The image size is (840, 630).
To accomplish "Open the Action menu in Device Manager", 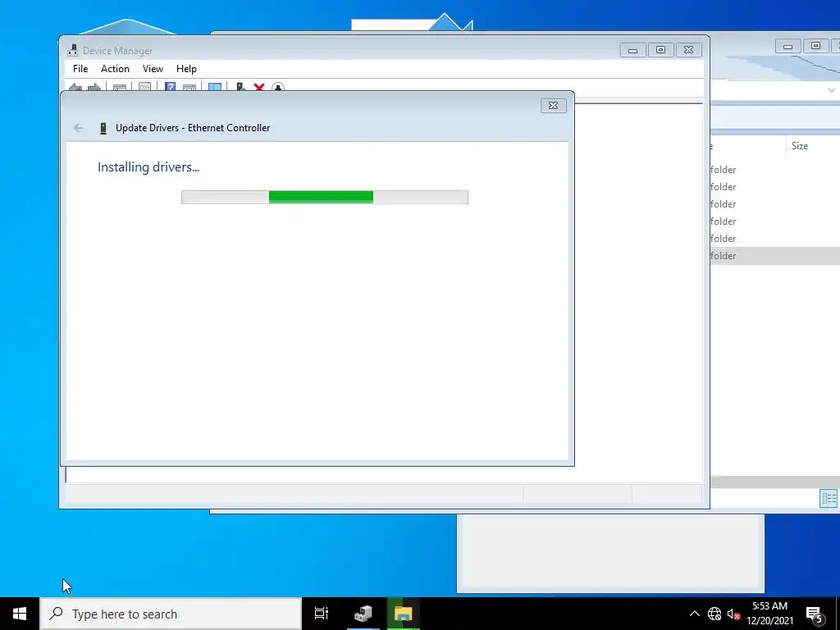I will pyautogui.click(x=115, y=69).
